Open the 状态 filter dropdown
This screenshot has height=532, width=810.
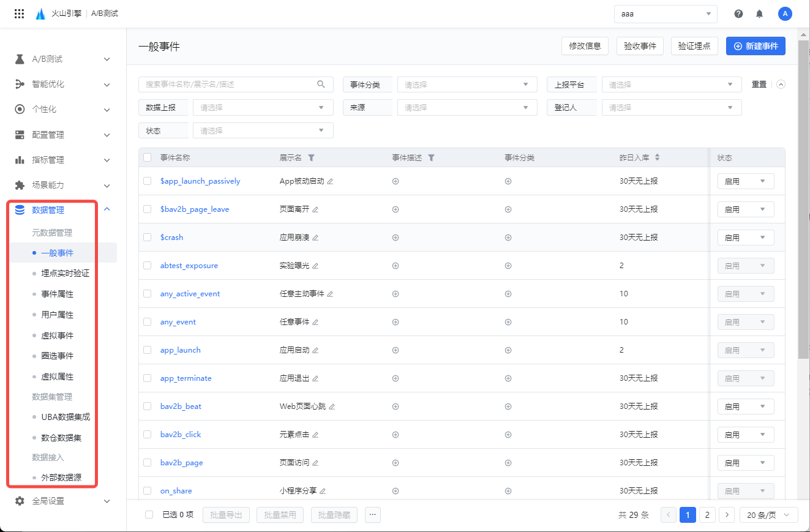pyautogui.click(x=263, y=130)
